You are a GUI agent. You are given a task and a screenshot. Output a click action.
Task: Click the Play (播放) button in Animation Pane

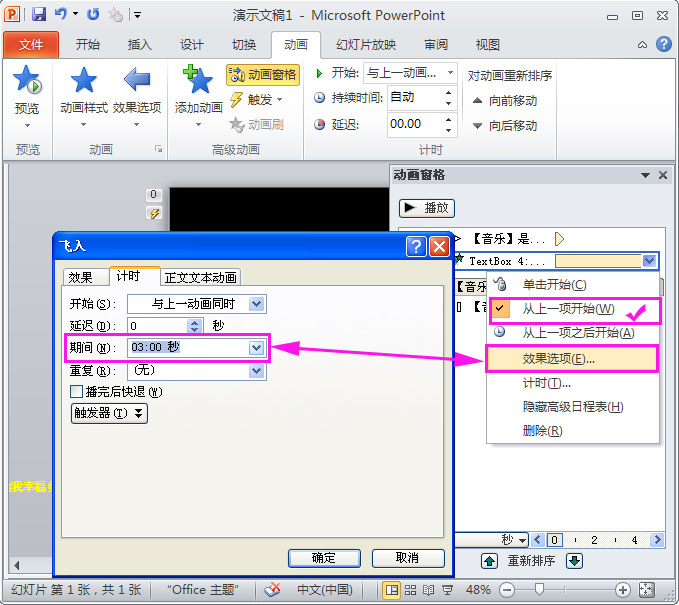(x=427, y=208)
